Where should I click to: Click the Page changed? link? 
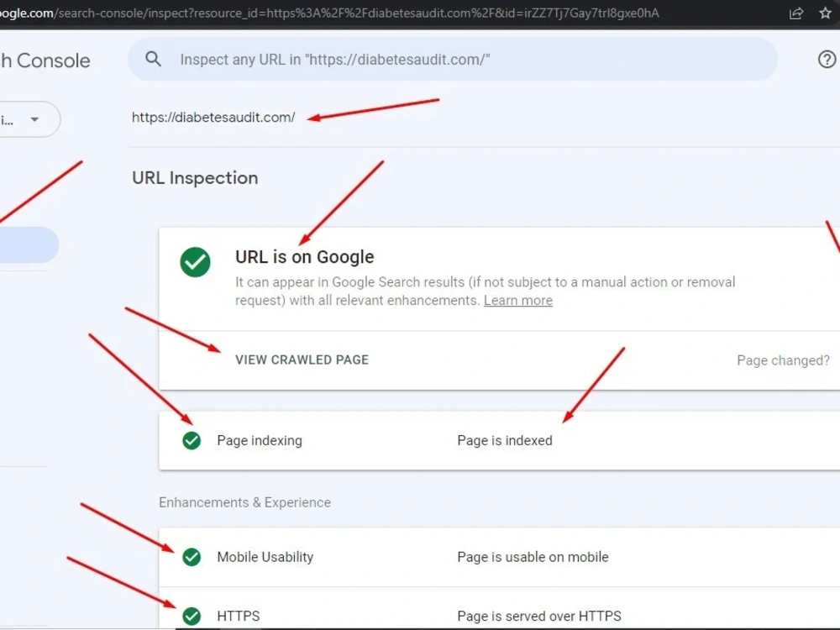[783, 360]
